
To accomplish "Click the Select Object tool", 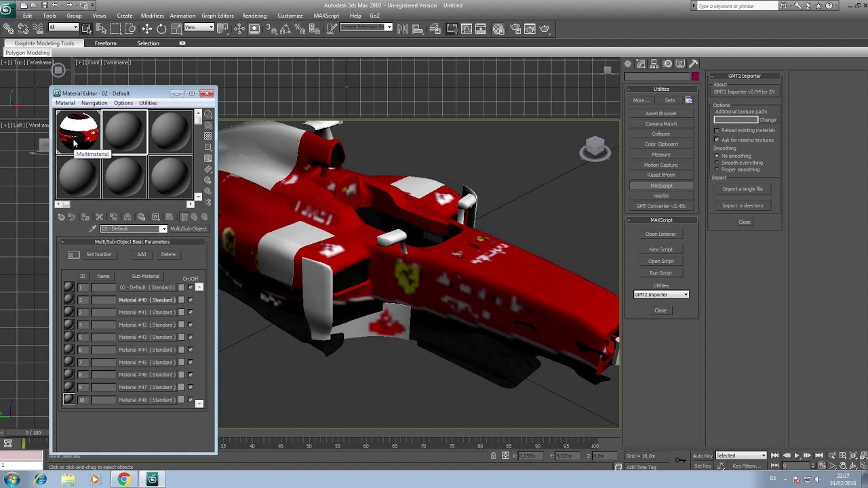I will [86, 28].
